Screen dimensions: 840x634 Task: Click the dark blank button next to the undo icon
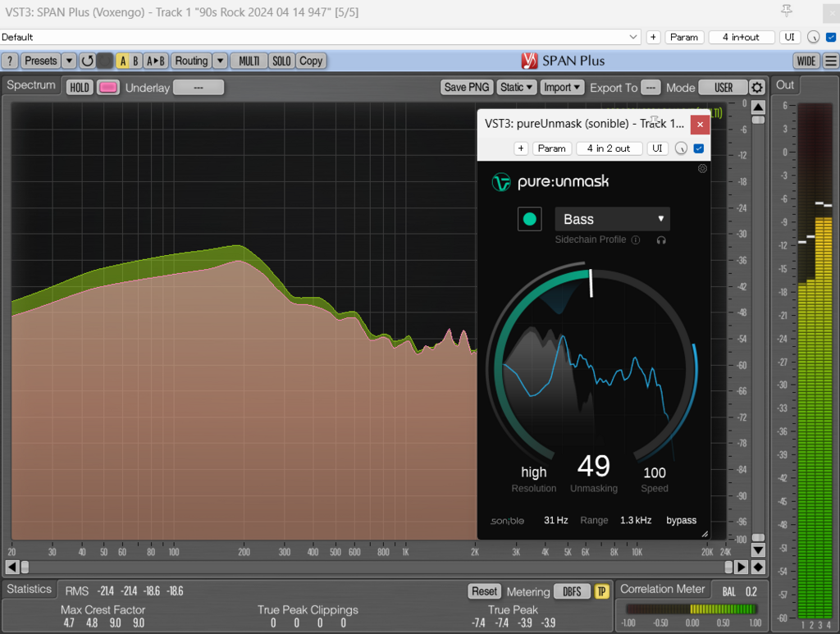104,61
